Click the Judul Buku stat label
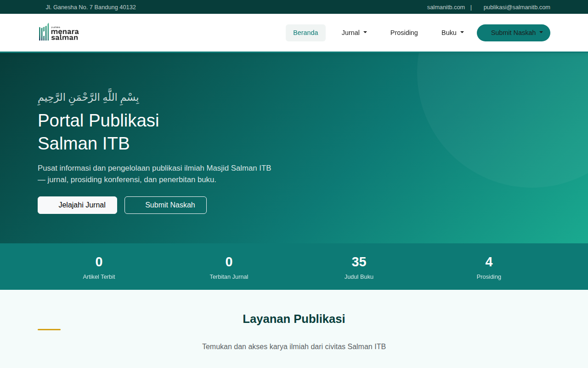Viewport: 588px width, 368px height. click(359, 277)
